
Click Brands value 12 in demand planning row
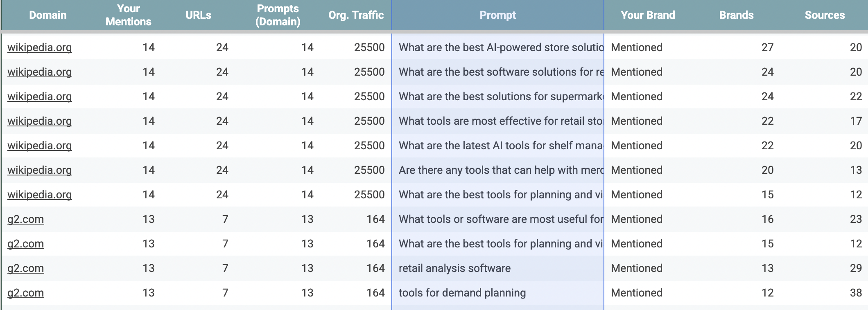tap(767, 293)
